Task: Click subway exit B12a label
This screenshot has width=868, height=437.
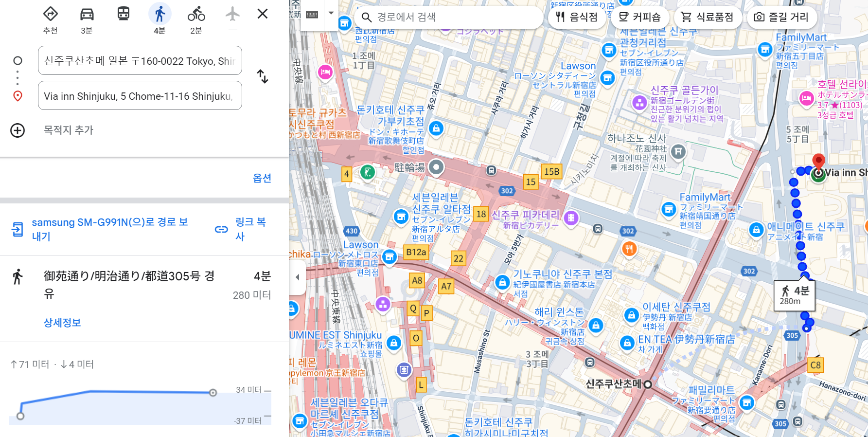Action: click(x=416, y=252)
